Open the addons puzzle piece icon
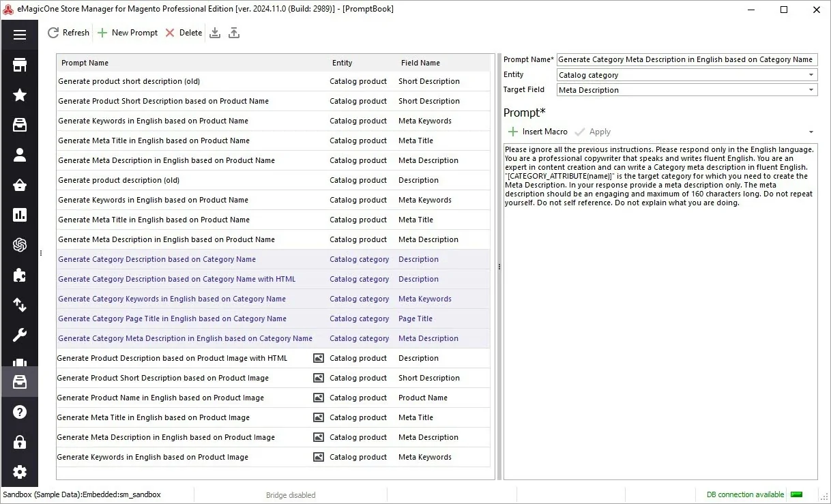 [x=19, y=275]
